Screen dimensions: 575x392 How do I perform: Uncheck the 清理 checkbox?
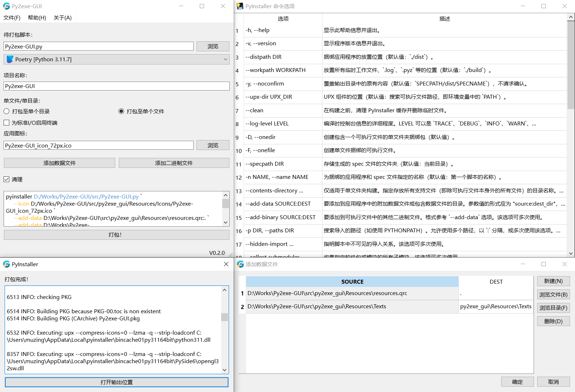click(x=7, y=180)
